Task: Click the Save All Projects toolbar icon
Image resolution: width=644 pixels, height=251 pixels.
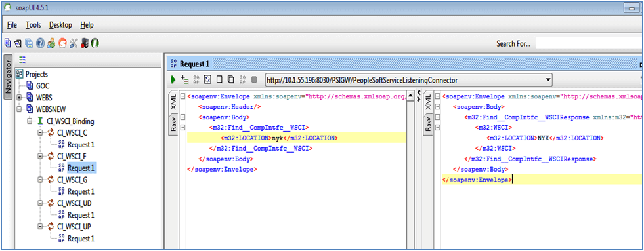Action: coord(29,43)
